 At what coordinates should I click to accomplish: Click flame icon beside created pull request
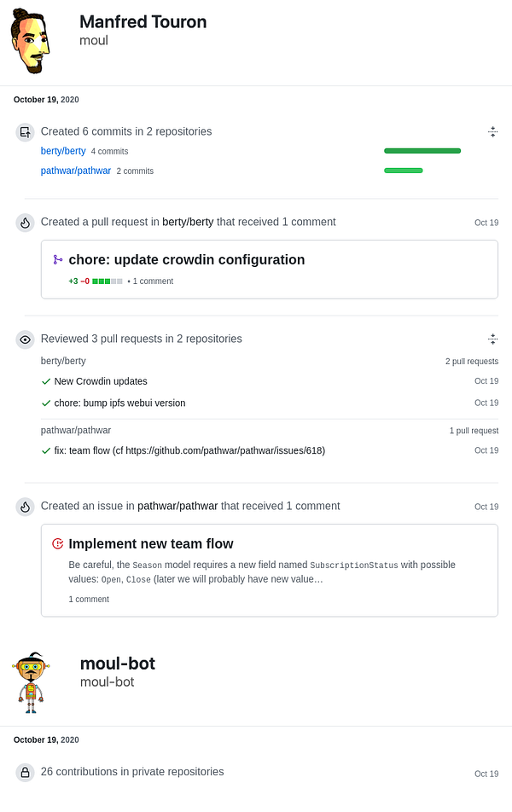coord(26,223)
